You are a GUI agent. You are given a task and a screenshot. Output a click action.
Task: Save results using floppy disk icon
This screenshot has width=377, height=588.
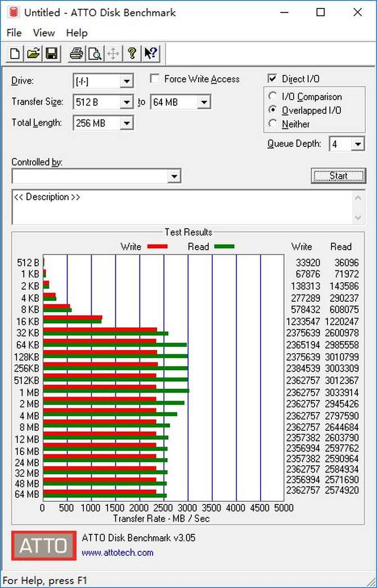coord(51,54)
